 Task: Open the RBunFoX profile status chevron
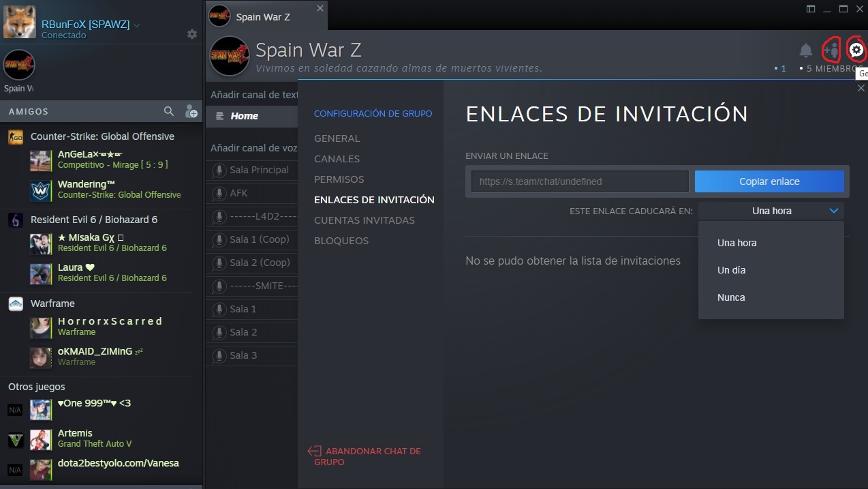(x=137, y=25)
